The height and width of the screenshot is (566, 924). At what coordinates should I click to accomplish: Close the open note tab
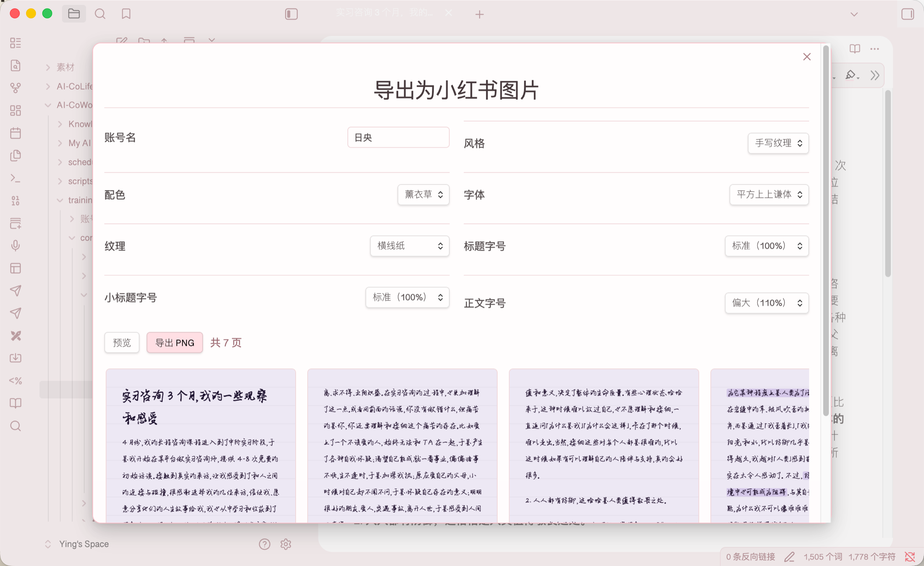449,14
